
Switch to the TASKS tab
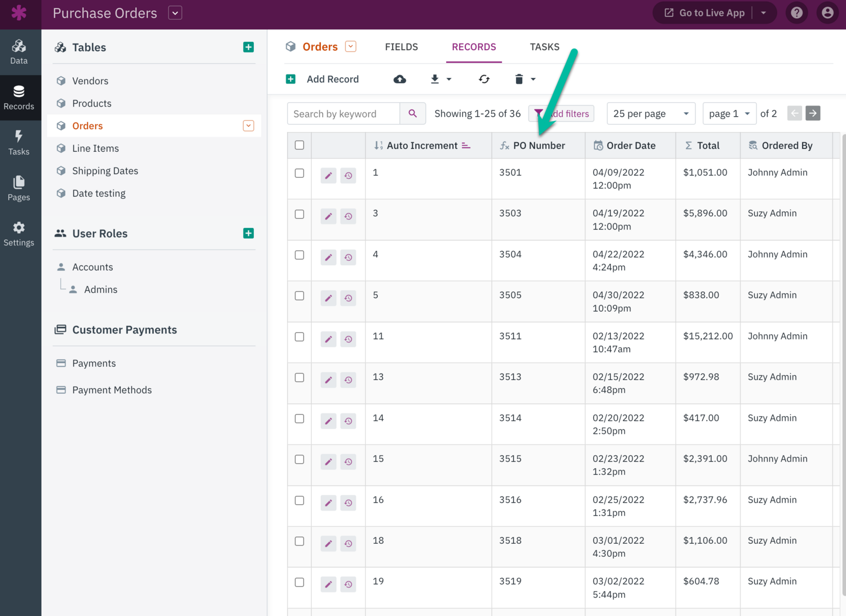point(544,47)
